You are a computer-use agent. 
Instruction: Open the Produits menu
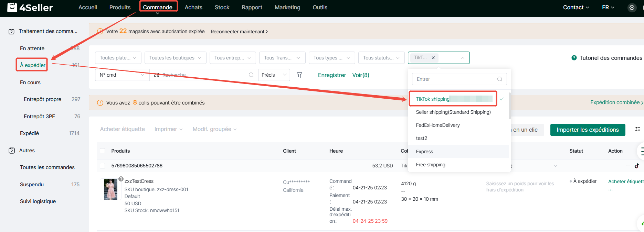pos(120,8)
